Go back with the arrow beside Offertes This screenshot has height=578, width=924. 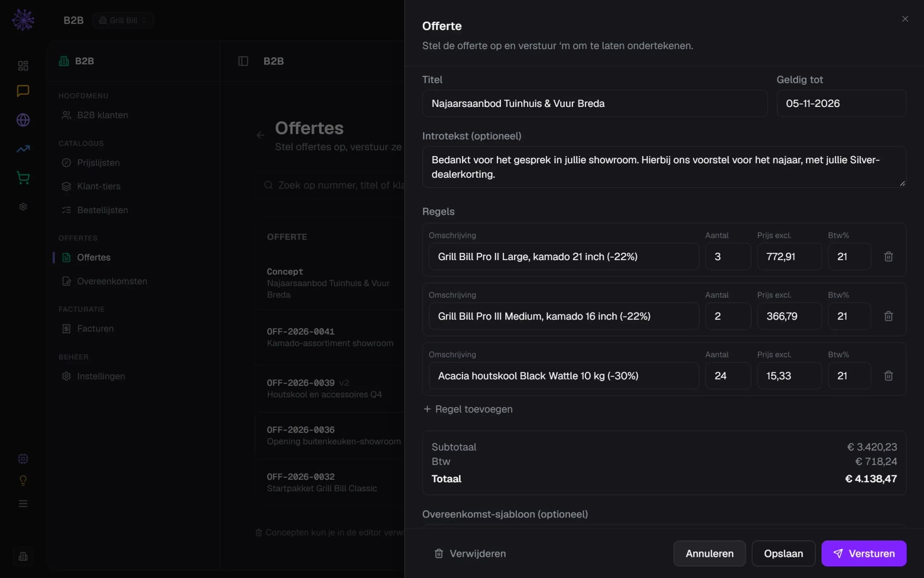point(260,135)
